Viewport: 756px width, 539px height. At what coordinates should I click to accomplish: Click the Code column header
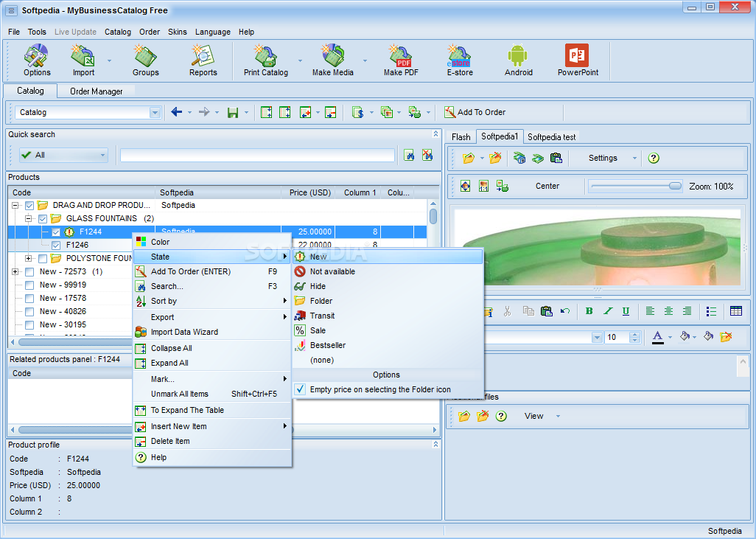(x=82, y=192)
